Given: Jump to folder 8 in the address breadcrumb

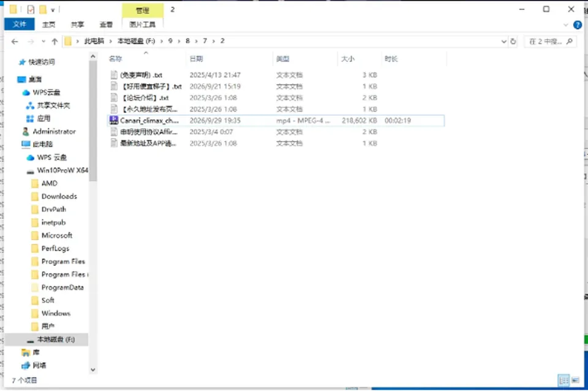Looking at the screenshot, I should (x=187, y=41).
